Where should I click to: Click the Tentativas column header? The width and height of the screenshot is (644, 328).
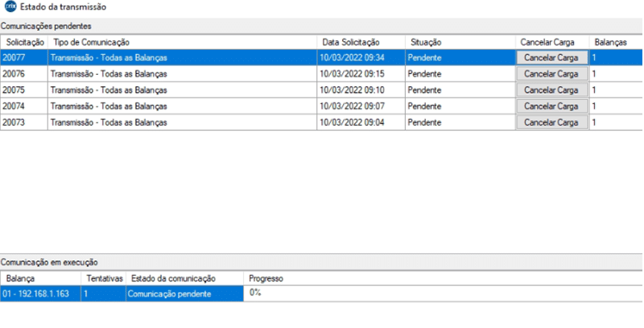coord(104,278)
